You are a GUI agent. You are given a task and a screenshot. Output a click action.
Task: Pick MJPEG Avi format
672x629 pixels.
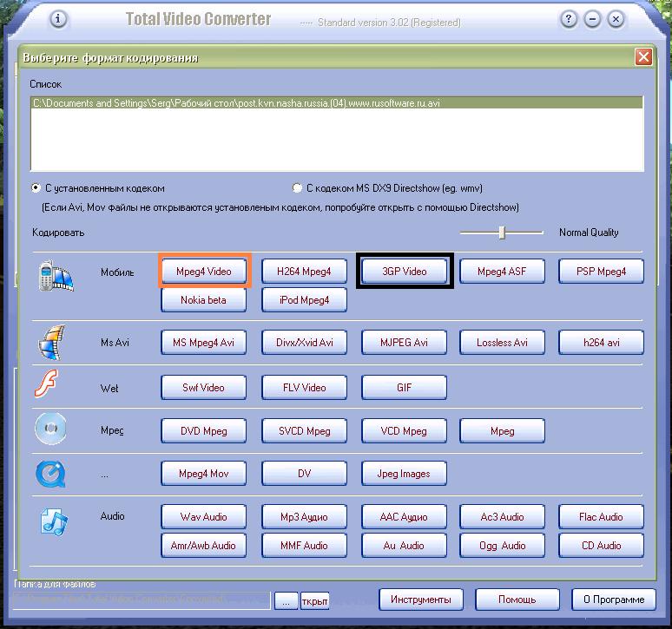(x=404, y=342)
